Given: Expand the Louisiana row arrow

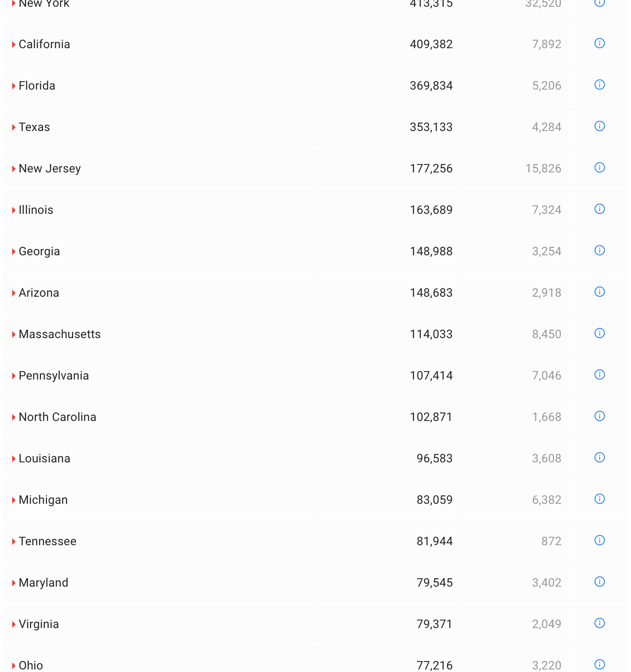Looking at the screenshot, I should point(14,459).
